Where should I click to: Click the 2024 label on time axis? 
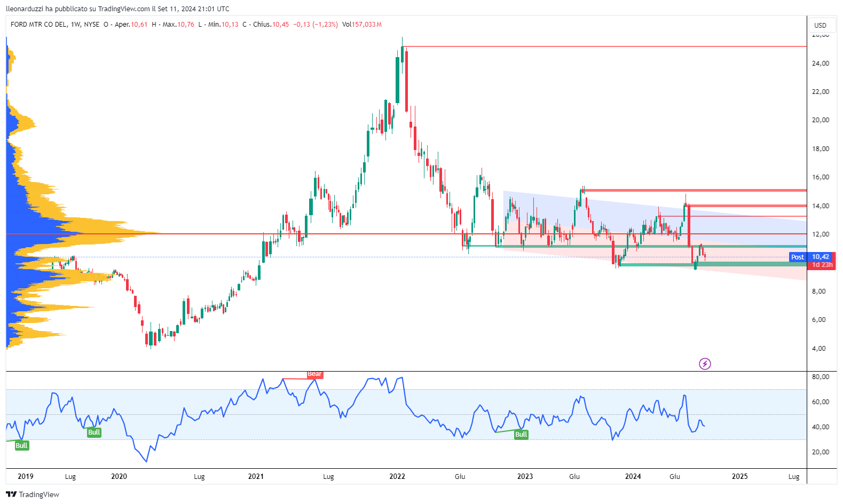(x=633, y=476)
